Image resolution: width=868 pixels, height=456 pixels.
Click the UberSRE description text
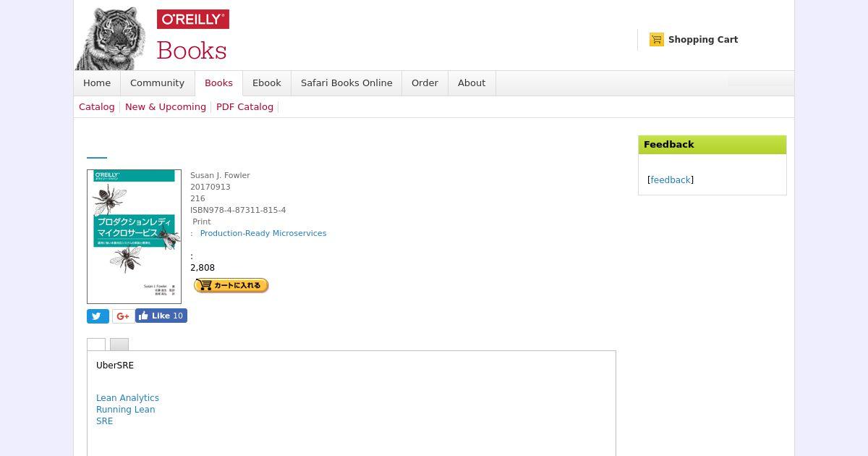115,366
